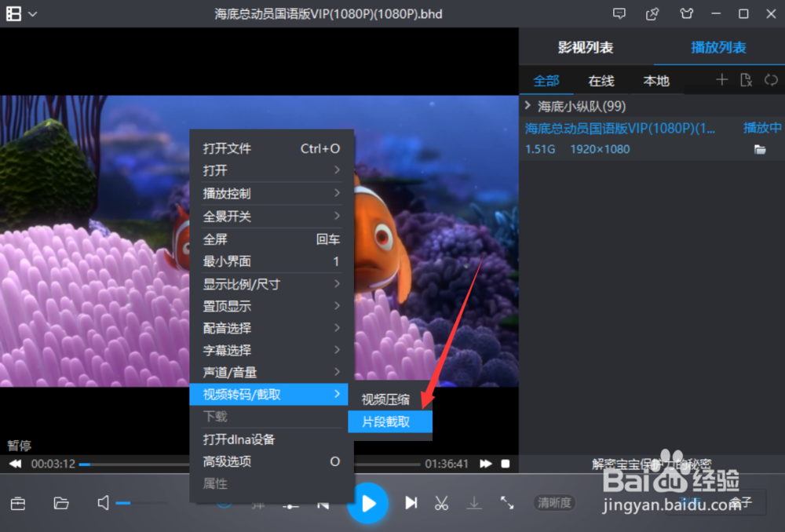Choose 打开dlna设备 in the context menu

[x=272, y=439]
